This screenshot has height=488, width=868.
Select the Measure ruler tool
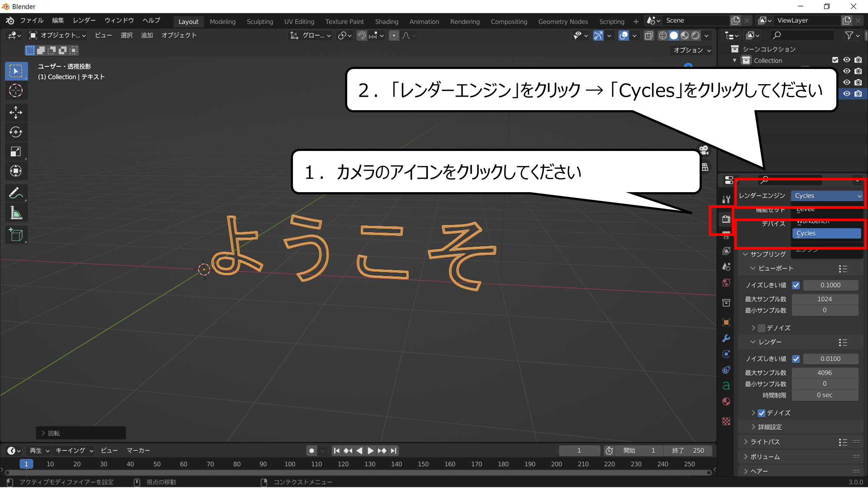(x=16, y=213)
